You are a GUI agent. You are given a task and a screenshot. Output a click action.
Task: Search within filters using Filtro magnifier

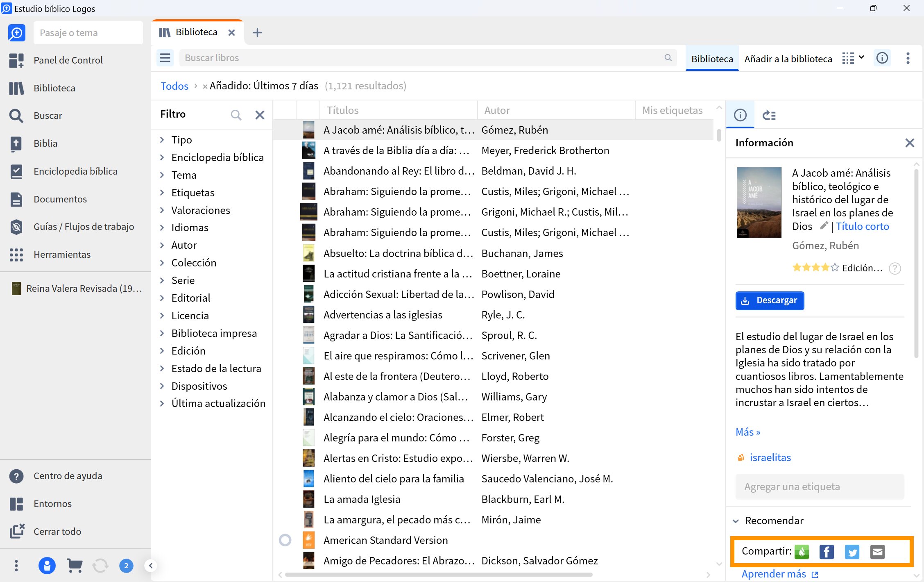tap(236, 115)
